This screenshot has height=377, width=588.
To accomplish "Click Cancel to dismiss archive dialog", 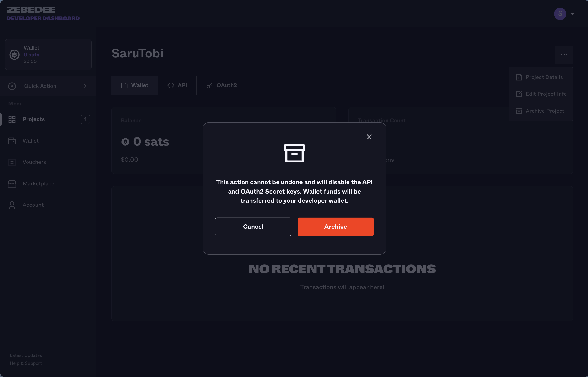I will [253, 227].
